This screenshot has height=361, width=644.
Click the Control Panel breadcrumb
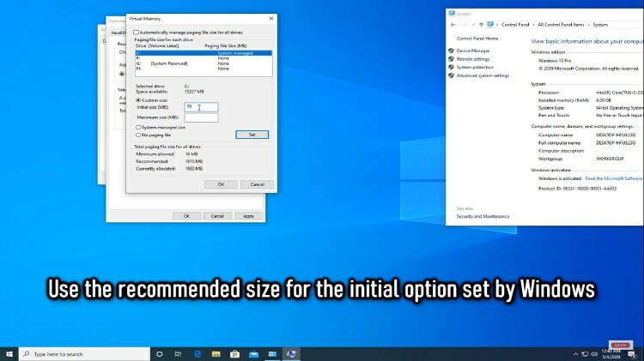tap(517, 24)
